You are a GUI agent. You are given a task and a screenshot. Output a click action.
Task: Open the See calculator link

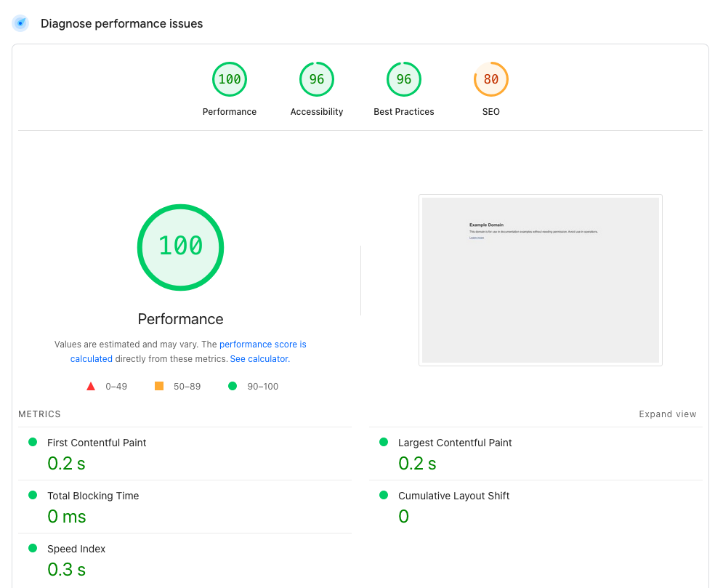point(259,359)
